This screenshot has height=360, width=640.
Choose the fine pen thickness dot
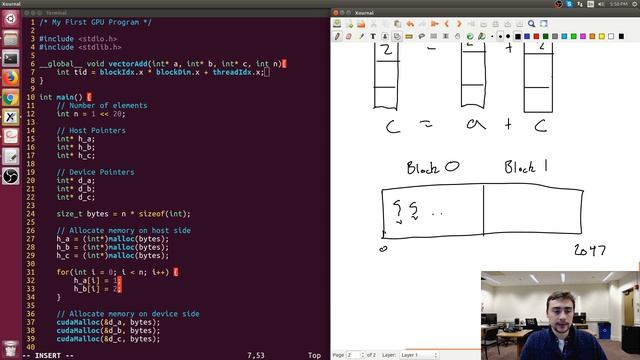492,36
